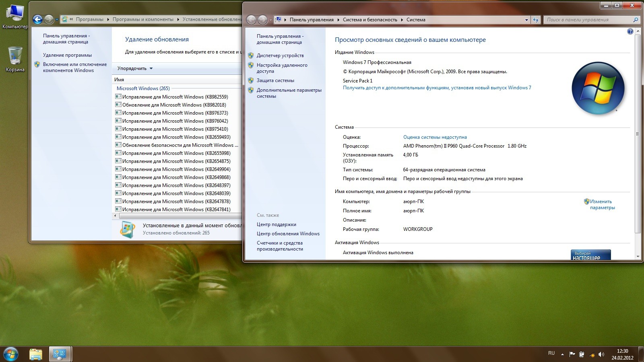The width and height of the screenshot is (644, 362).
Task: Click forward arrow in System window
Action: tap(262, 20)
